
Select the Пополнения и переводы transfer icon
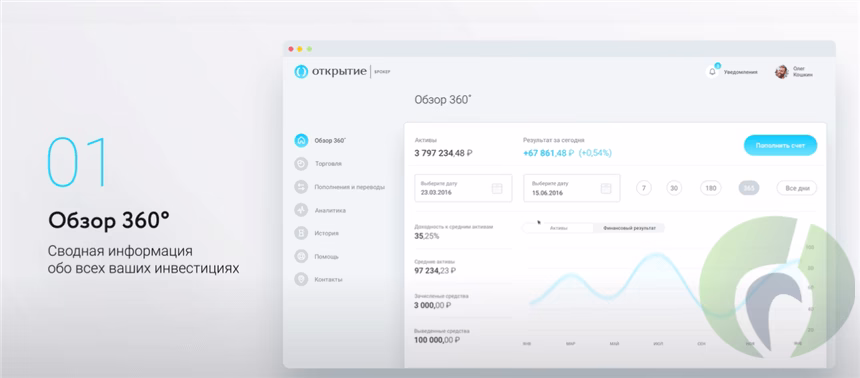pyautogui.click(x=301, y=187)
